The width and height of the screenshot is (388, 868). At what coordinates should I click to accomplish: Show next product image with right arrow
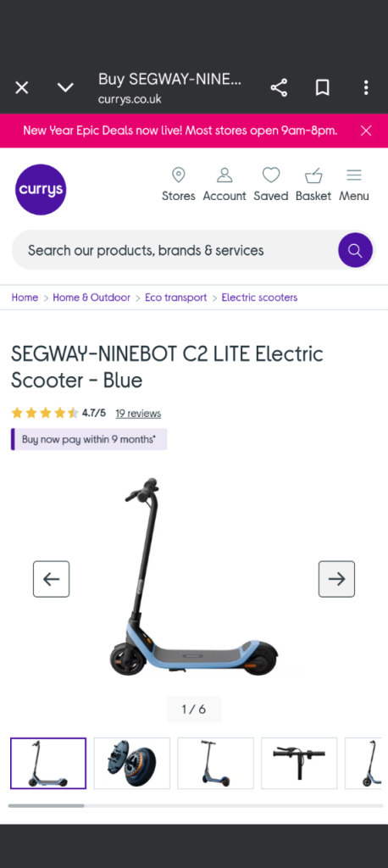336,579
